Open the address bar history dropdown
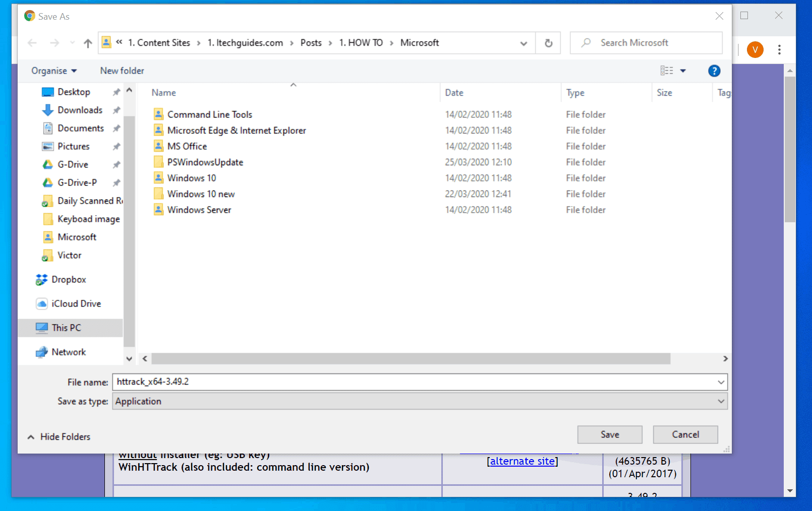812x511 pixels. pos(524,43)
